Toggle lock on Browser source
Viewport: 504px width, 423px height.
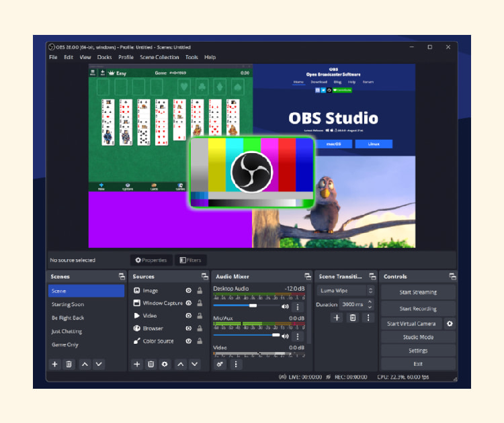pyautogui.click(x=200, y=328)
